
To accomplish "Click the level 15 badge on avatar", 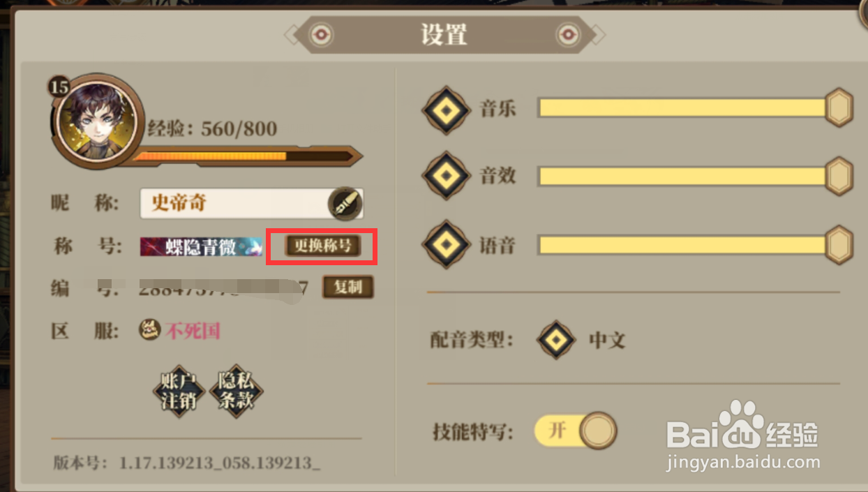I will tap(60, 86).
